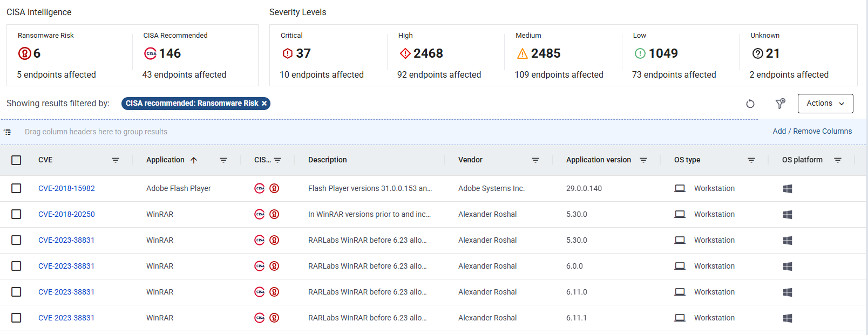Click CISA icon in WinRAR 6.11.1 row
Image resolution: width=868 pixels, height=335 pixels.
[260, 318]
